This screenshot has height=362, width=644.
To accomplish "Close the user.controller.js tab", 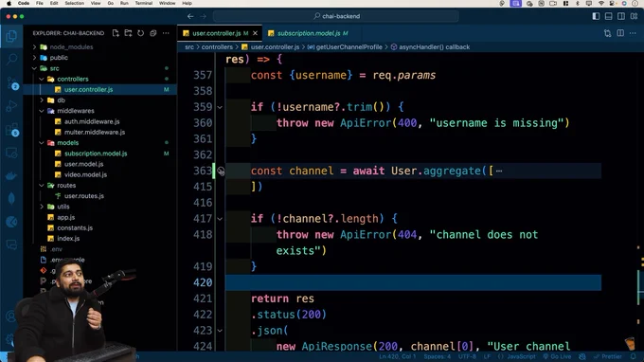I will (255, 33).
